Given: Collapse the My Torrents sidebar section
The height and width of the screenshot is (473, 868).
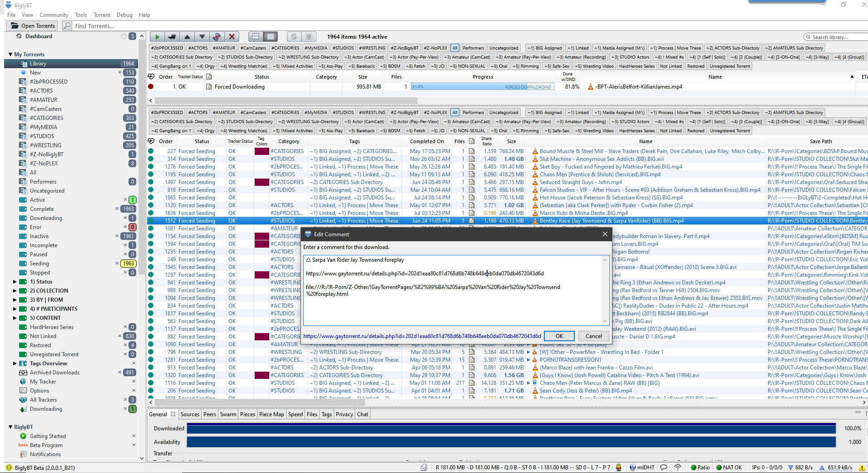Looking at the screenshot, I should (x=10, y=55).
